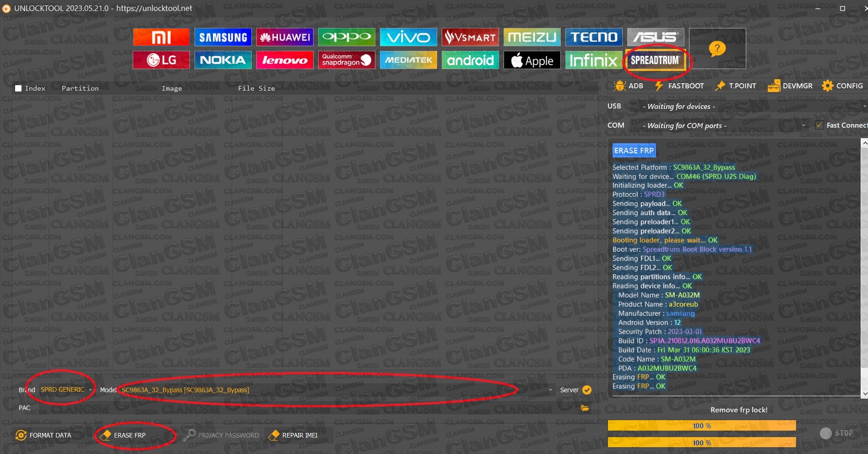Switch to the FASTBOOT tab

pos(679,86)
